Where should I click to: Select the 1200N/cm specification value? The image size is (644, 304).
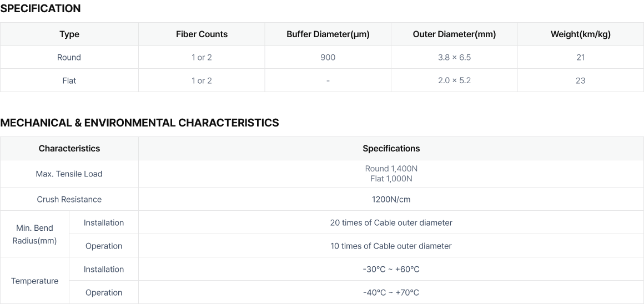click(x=391, y=199)
